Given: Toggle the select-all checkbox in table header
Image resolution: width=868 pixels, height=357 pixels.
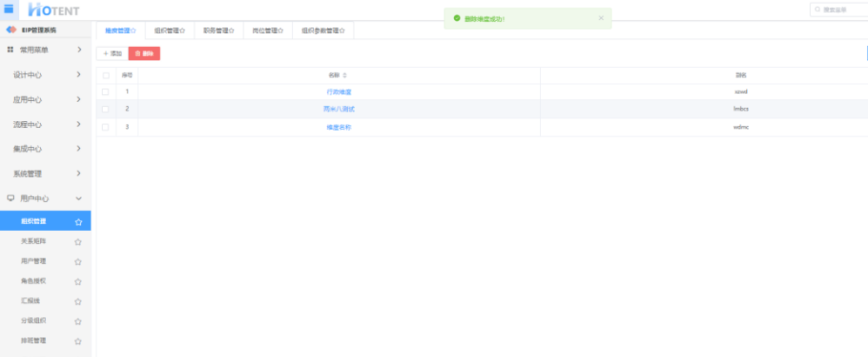Looking at the screenshot, I should (105, 76).
